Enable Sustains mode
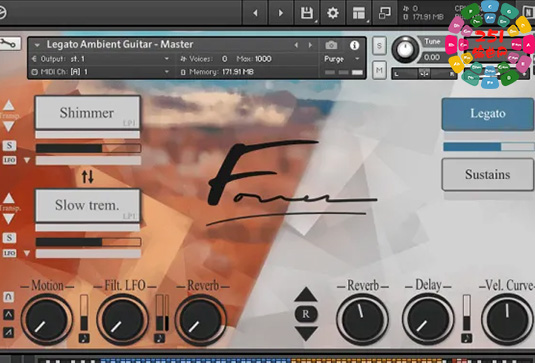 pos(488,174)
